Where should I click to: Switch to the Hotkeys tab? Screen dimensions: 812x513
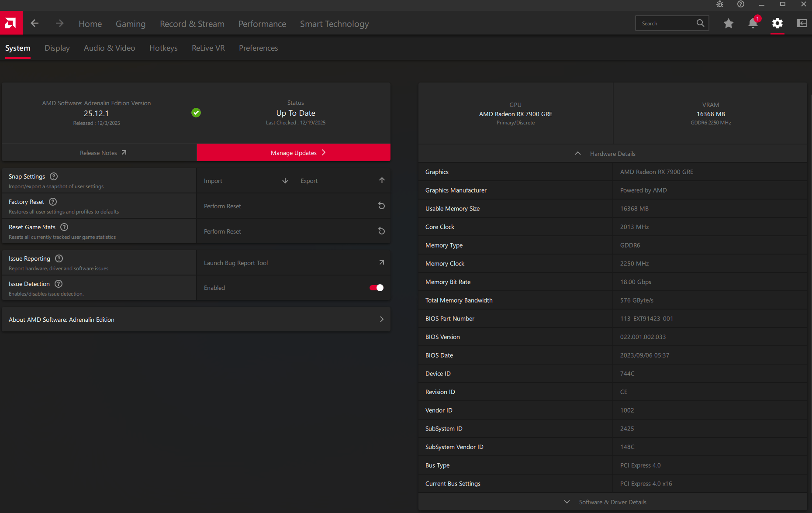tap(163, 48)
